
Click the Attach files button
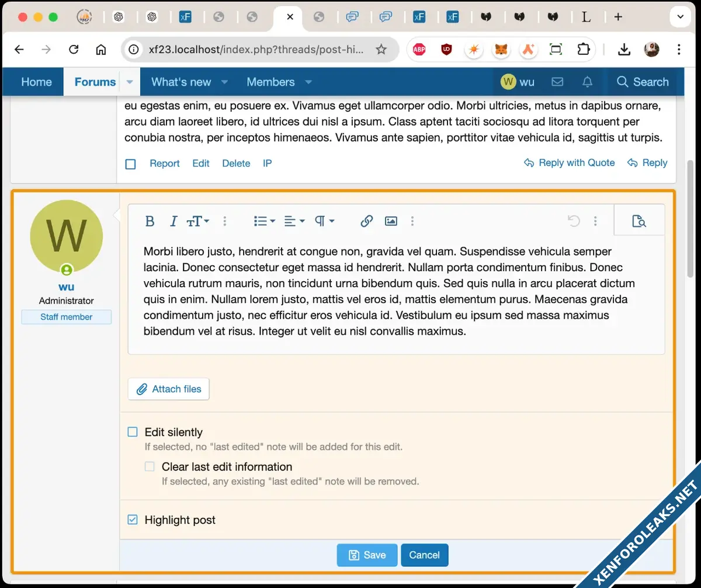pos(168,389)
